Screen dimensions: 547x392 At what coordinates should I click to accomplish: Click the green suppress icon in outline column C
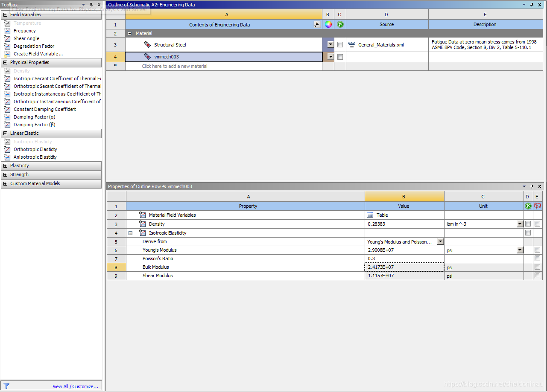click(x=340, y=24)
